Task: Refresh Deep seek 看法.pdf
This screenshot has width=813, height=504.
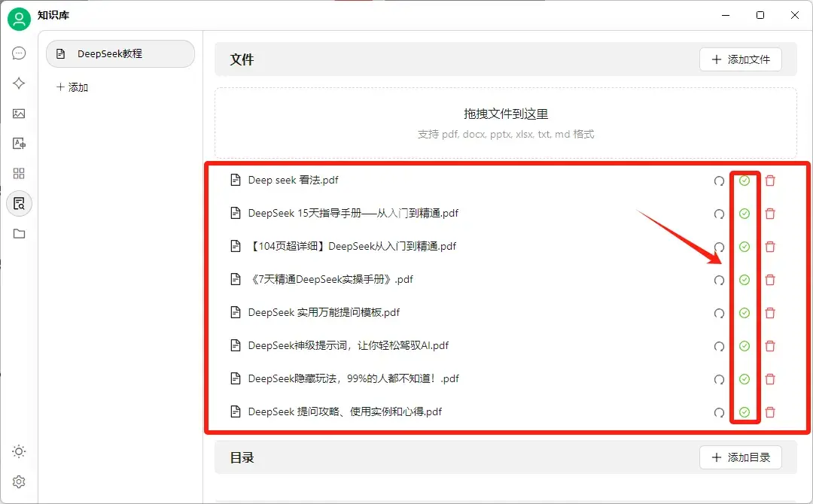Action: coord(719,181)
